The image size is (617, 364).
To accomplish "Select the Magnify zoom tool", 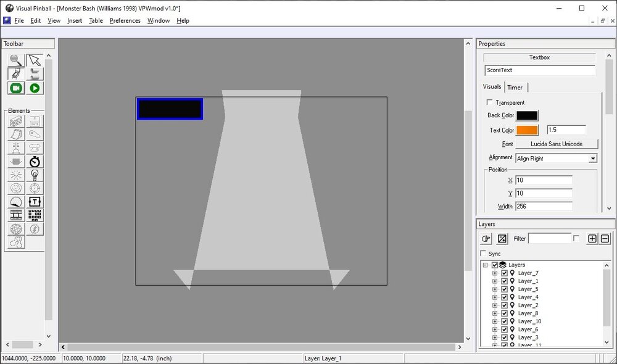I will point(16,60).
